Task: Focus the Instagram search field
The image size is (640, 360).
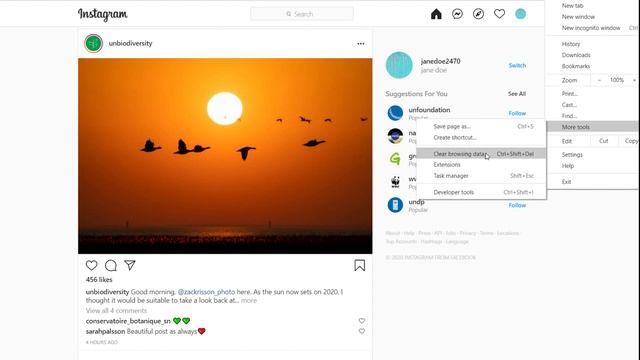Action: point(302,14)
